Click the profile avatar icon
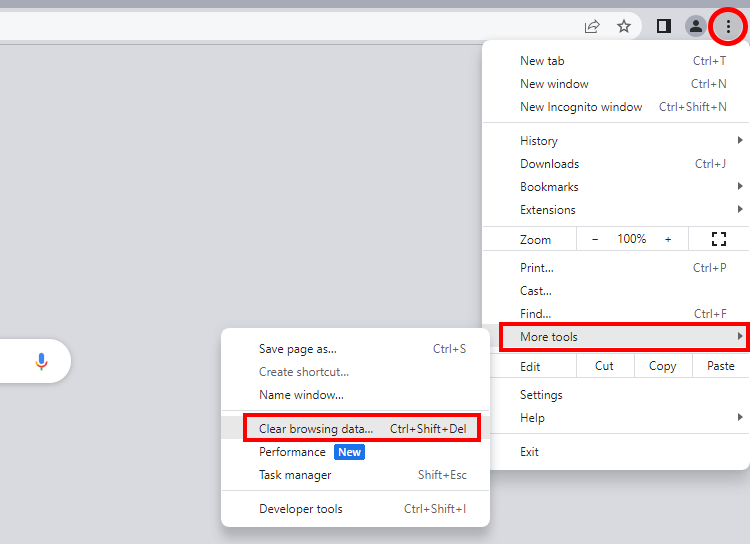Viewport: 750px width, 544px height. tap(695, 27)
